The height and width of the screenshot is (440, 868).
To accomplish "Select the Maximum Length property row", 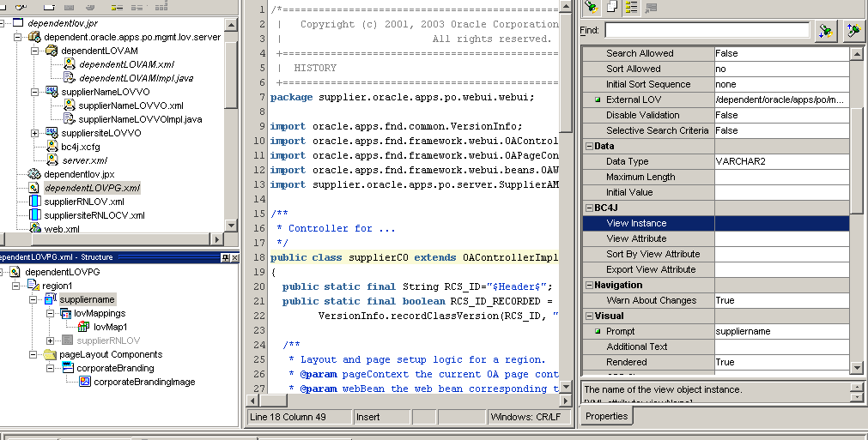I will 716,177.
